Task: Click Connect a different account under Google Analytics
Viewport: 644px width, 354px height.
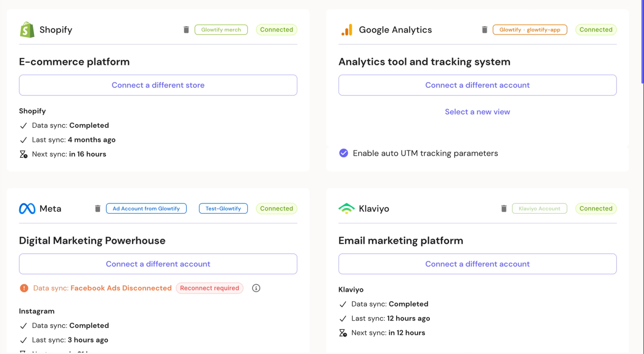Action: (477, 85)
